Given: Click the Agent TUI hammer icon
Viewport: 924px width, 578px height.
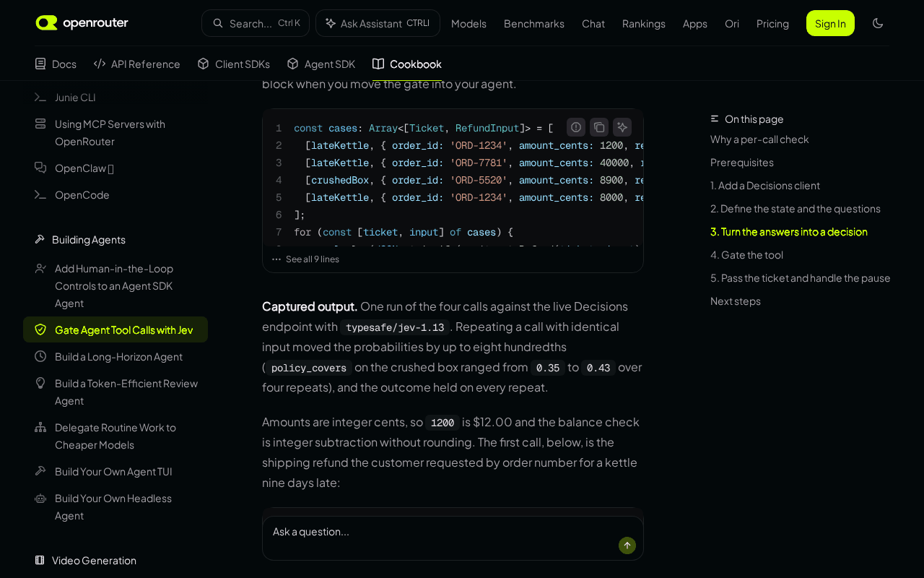Looking at the screenshot, I should pyautogui.click(x=40, y=471).
